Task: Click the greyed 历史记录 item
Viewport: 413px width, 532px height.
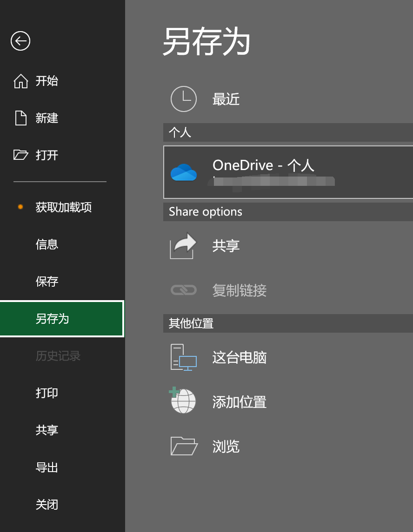Action: point(58,356)
